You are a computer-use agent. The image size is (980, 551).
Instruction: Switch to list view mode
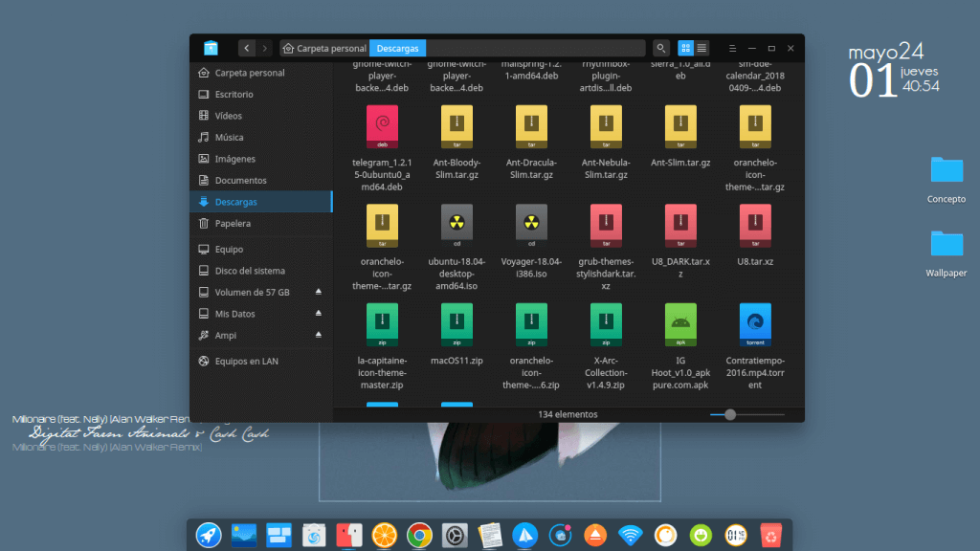702,48
